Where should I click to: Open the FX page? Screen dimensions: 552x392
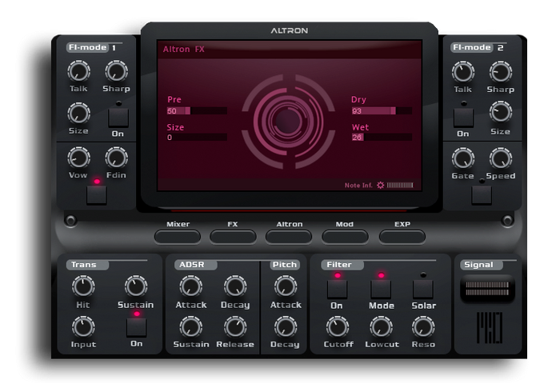click(x=233, y=237)
